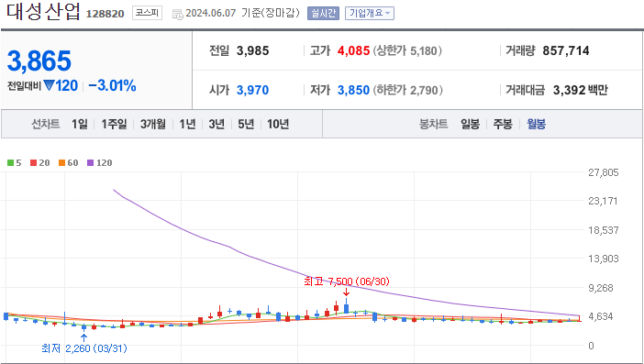Click the current price 3,865
Image resolution: width=644 pixels, height=364 pixels.
[x=39, y=61]
